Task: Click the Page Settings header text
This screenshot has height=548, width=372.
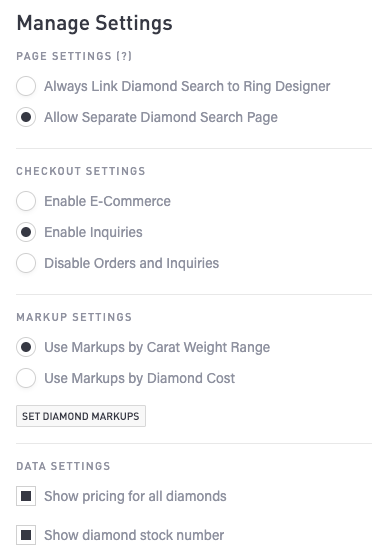Action: point(64,56)
